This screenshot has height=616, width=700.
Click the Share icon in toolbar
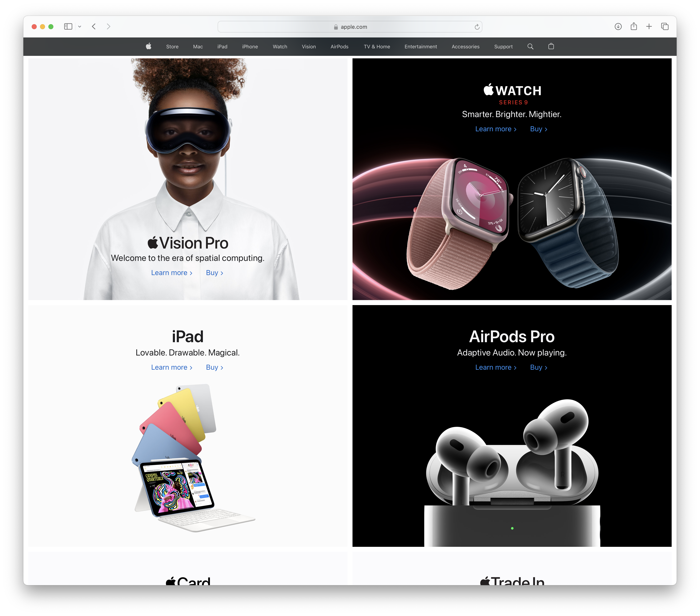634,26
